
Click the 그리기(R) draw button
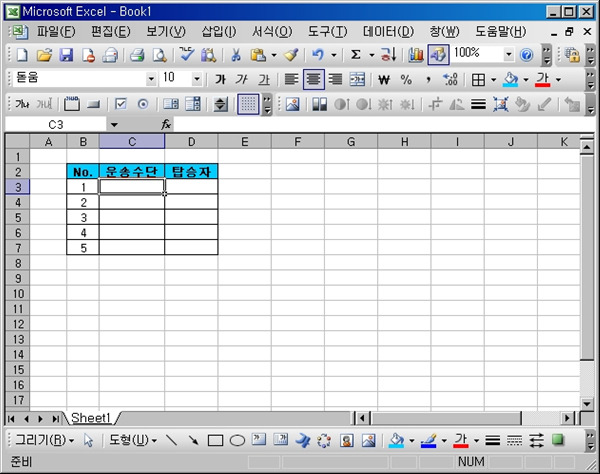(x=45, y=440)
